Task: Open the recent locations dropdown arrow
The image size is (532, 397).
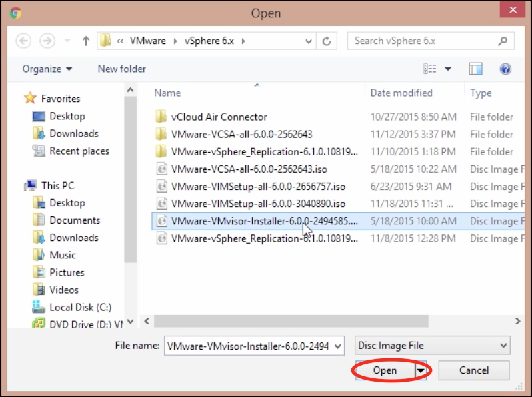Action: pos(67,41)
